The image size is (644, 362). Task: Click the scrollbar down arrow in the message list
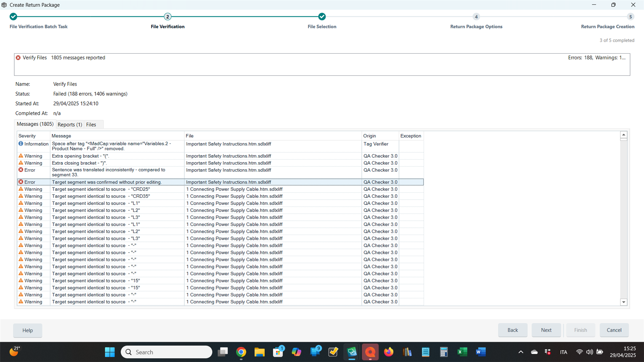click(x=624, y=302)
